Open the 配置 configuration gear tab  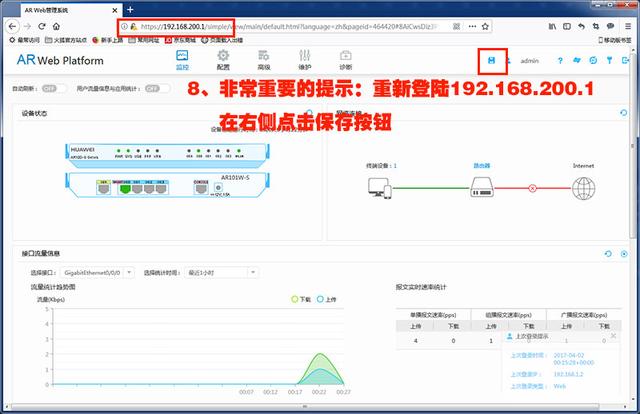[x=223, y=60]
